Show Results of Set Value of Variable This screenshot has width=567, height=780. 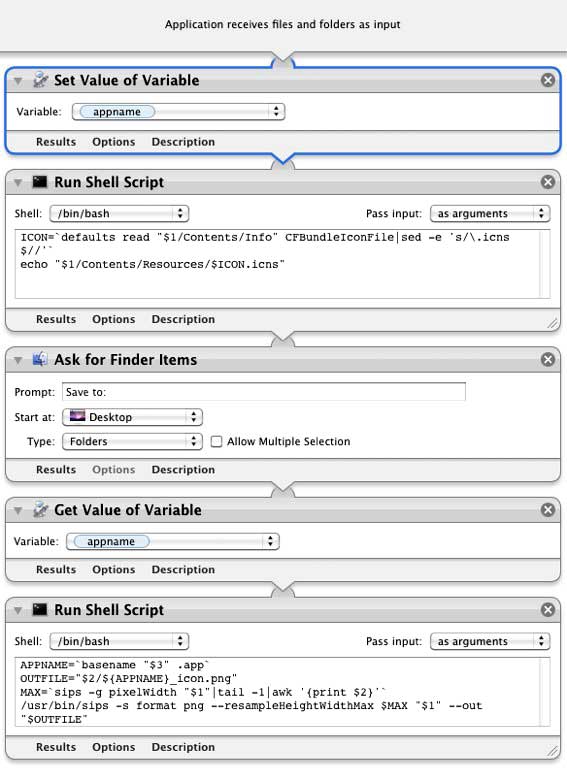click(56, 142)
